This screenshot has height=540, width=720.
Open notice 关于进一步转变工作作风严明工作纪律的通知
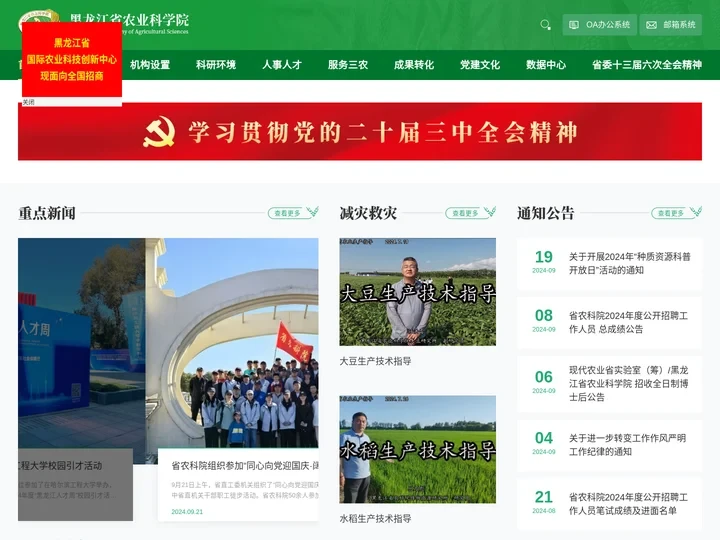click(627, 445)
